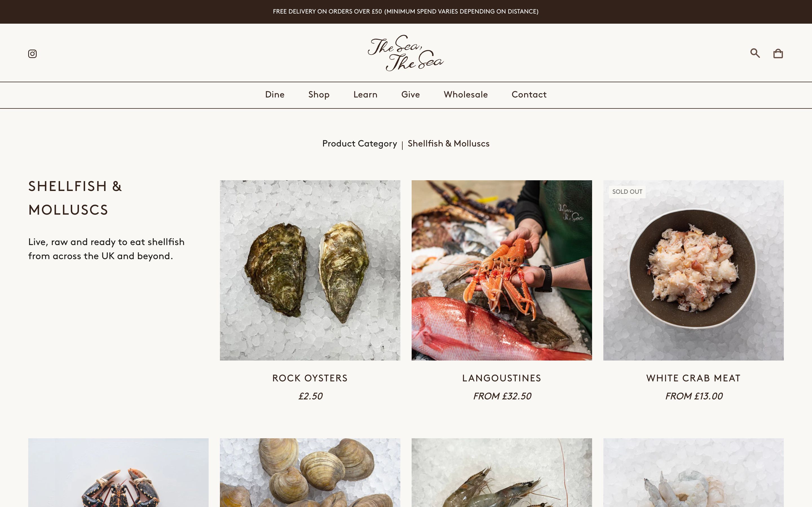Click the Rock Oysters title link

coord(310,378)
